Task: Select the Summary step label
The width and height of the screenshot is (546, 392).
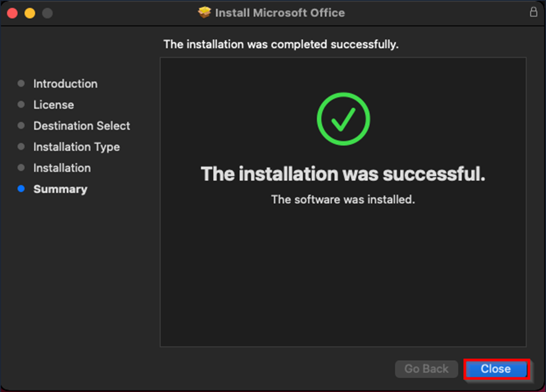Action: click(60, 189)
